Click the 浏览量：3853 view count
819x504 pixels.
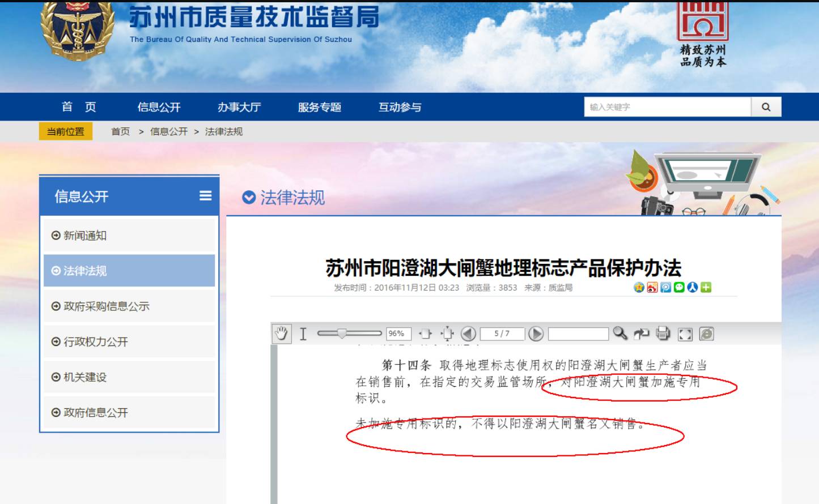coord(491,288)
